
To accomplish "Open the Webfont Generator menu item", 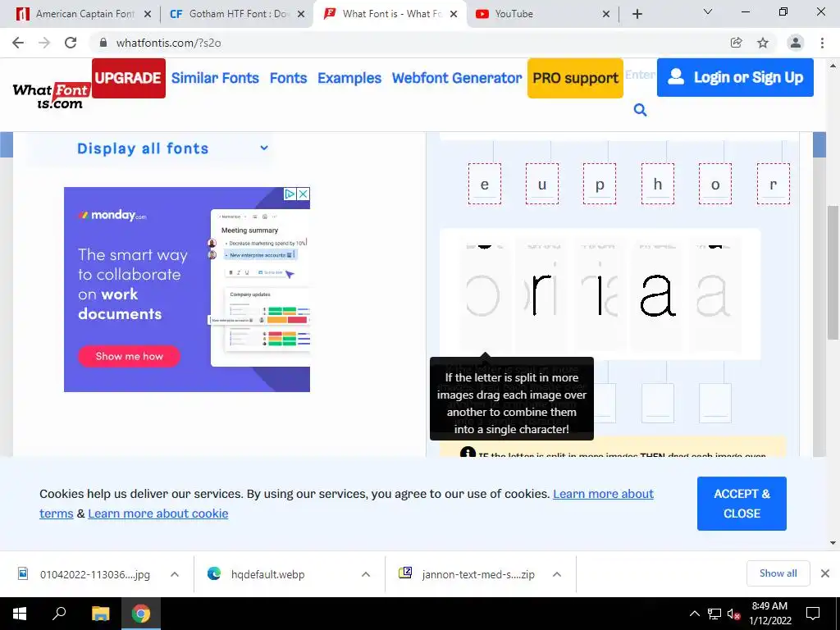I will [456, 78].
